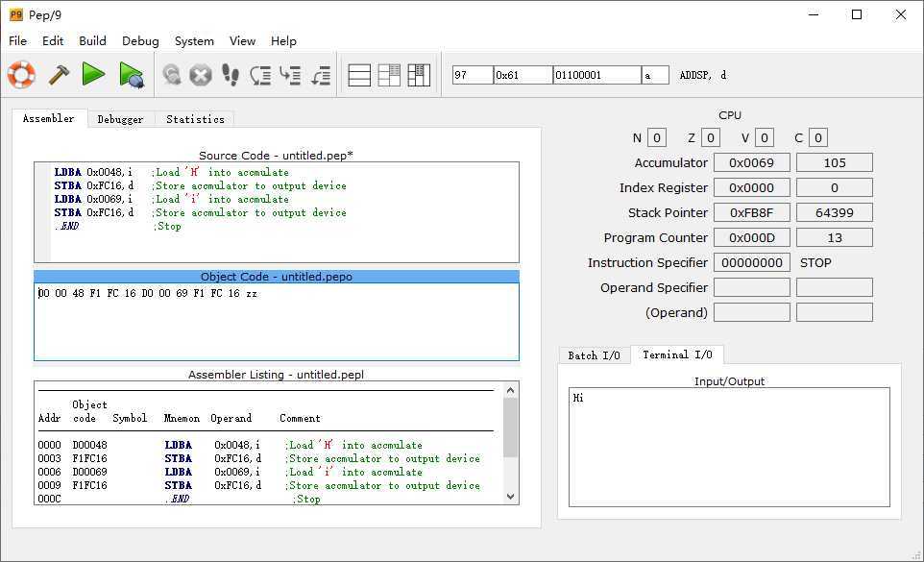Click listing row at address 0006
924x562 pixels.
click(231, 472)
